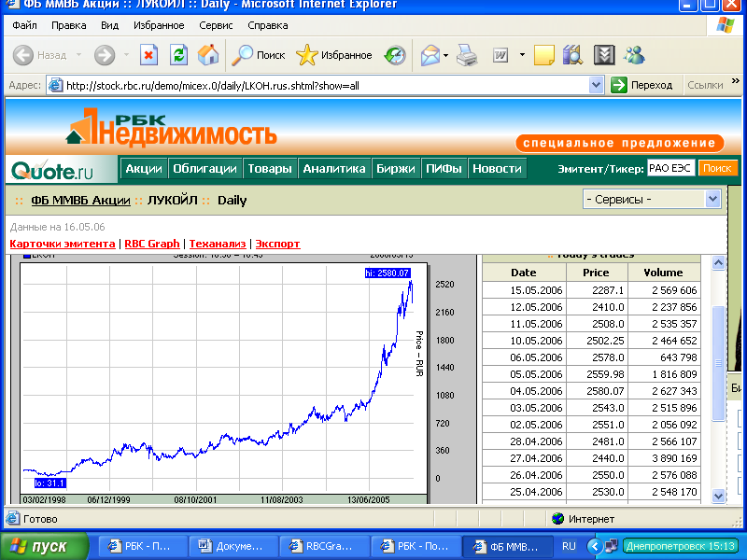Expand the Ссылки toolbar chevron
747x560 pixels.
coord(736,81)
